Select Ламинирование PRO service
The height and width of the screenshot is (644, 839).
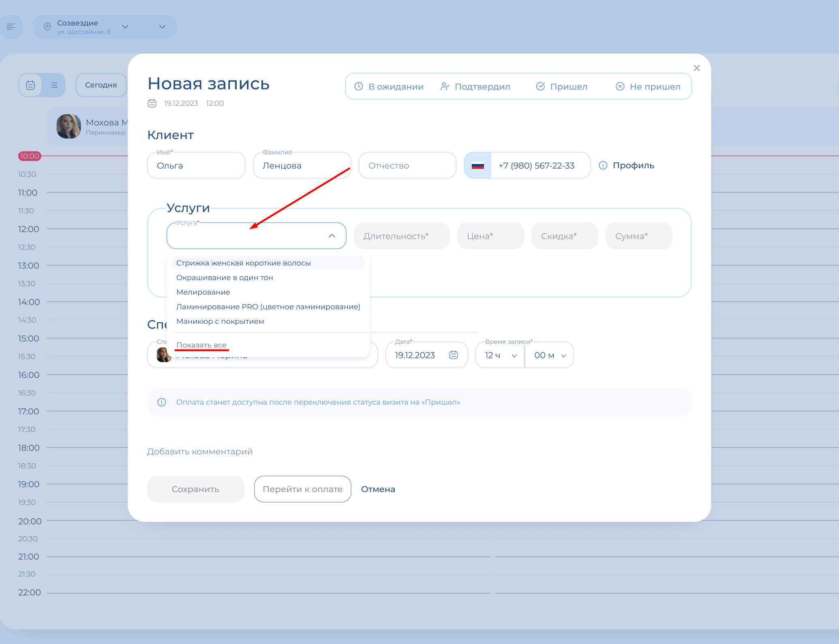click(x=268, y=307)
